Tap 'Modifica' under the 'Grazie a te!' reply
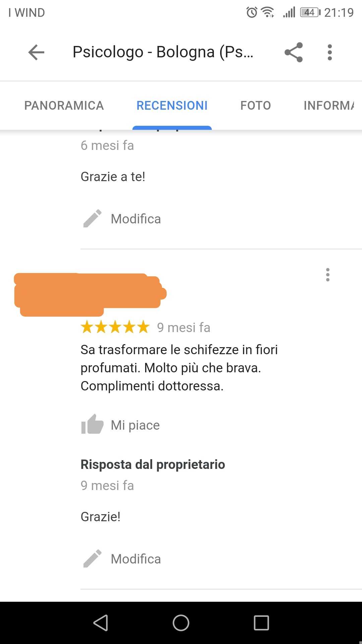Screen dimensions: 362x644 coord(136,219)
